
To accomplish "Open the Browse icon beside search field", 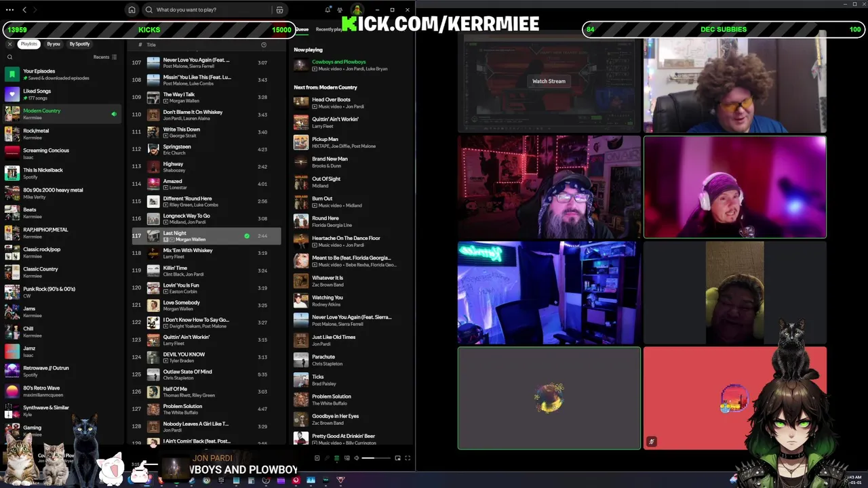I will click(x=279, y=10).
